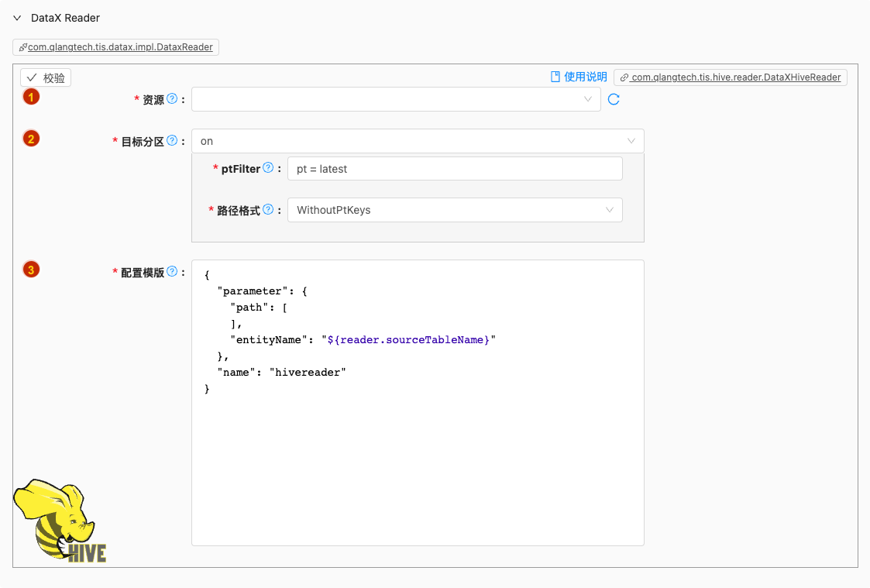This screenshot has height=588, width=870.
Task: Click help icon next to 配置模版 label
Action: click(x=172, y=272)
